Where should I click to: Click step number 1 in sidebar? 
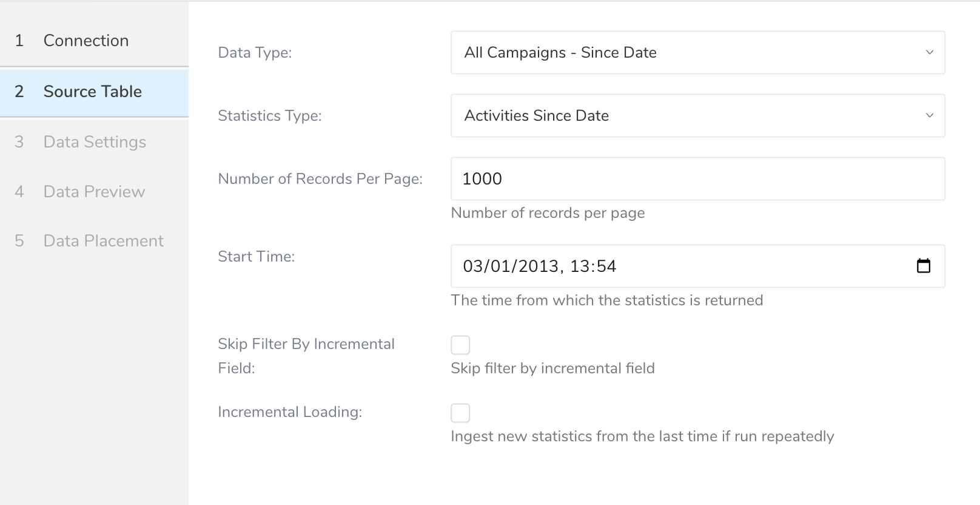[x=19, y=41]
